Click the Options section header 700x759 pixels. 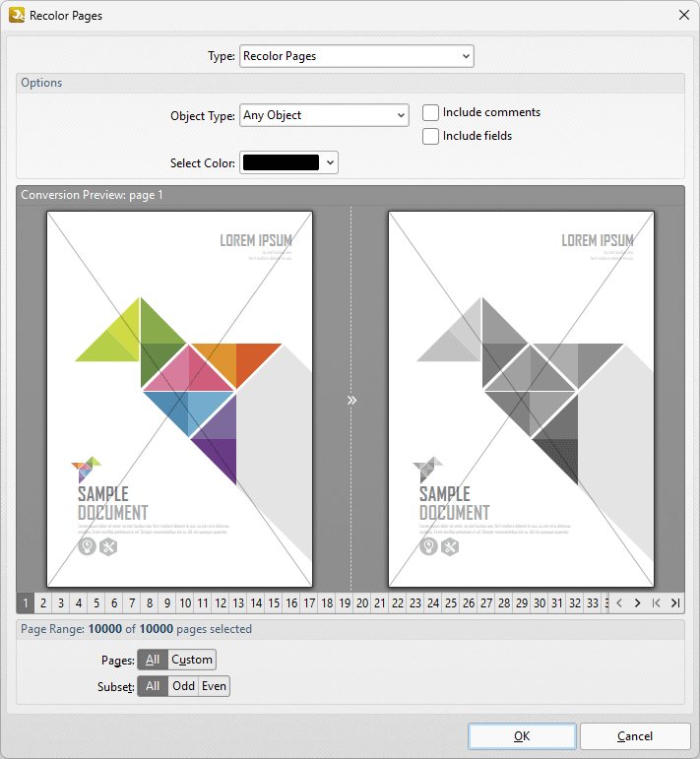(x=350, y=83)
